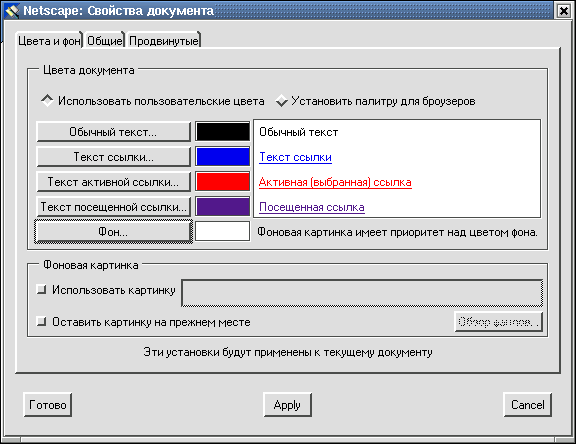Click the blue link color swatch
The width and height of the screenshot is (576, 444).
tap(223, 157)
